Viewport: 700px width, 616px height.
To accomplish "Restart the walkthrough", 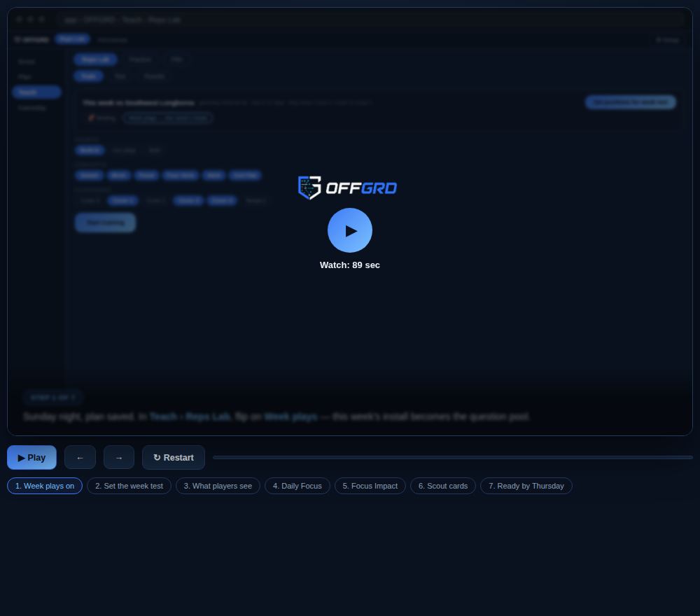I will tap(173, 458).
